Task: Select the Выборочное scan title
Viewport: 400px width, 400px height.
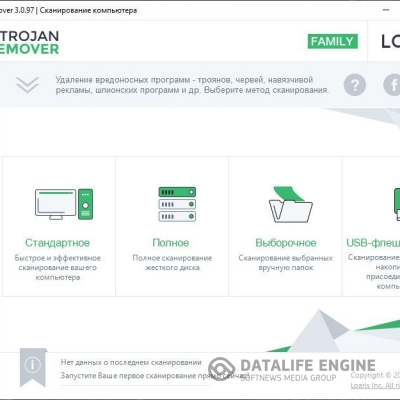Action: 286,243
